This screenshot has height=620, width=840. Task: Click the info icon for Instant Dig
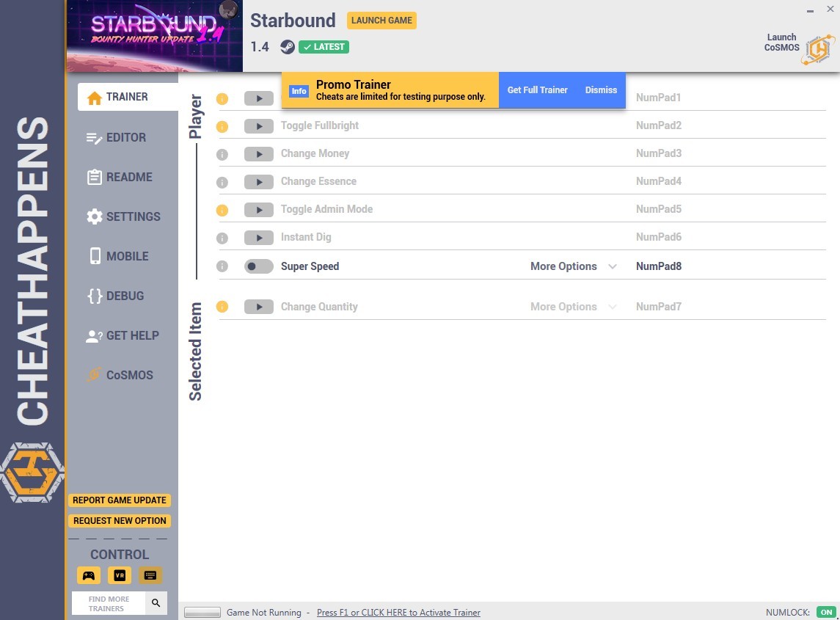coord(222,238)
